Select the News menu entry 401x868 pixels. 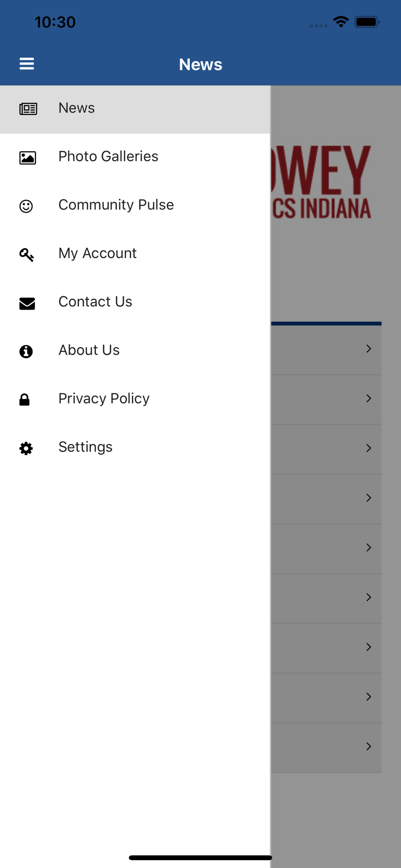tap(135, 109)
